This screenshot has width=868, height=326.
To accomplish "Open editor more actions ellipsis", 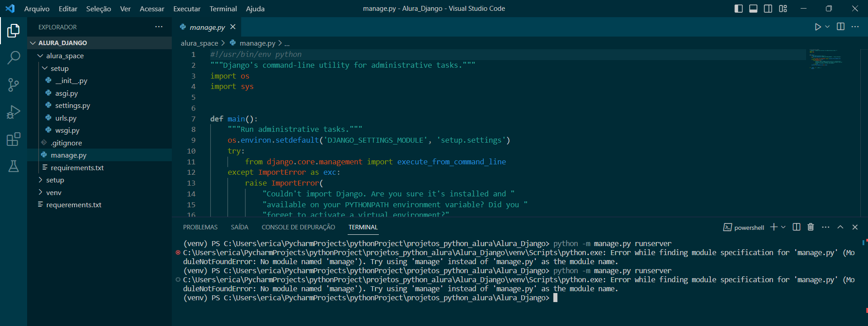I will tap(855, 27).
